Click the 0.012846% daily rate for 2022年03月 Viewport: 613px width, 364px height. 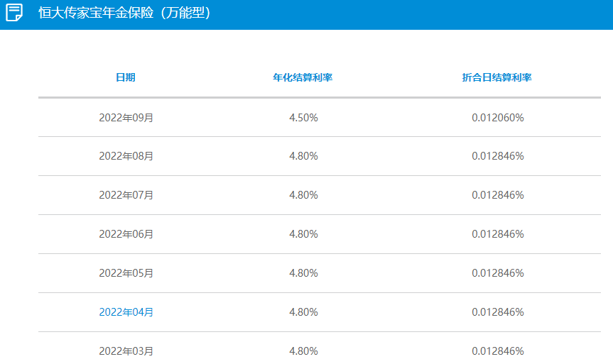tap(498, 351)
